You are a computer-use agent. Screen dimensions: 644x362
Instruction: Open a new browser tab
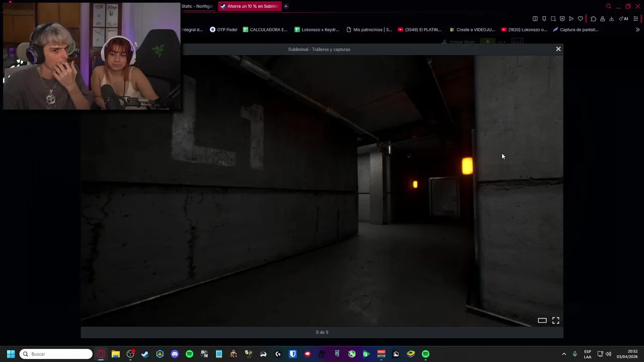[x=286, y=6]
